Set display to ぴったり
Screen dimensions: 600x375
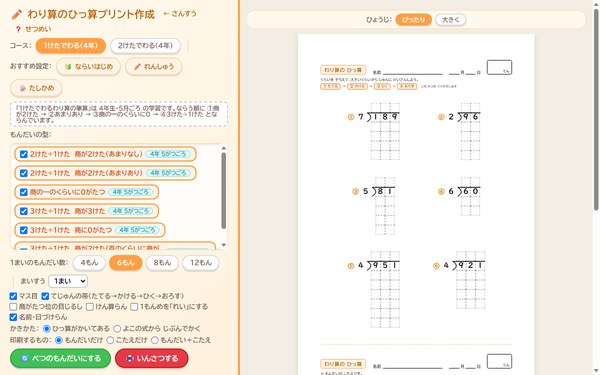[414, 20]
